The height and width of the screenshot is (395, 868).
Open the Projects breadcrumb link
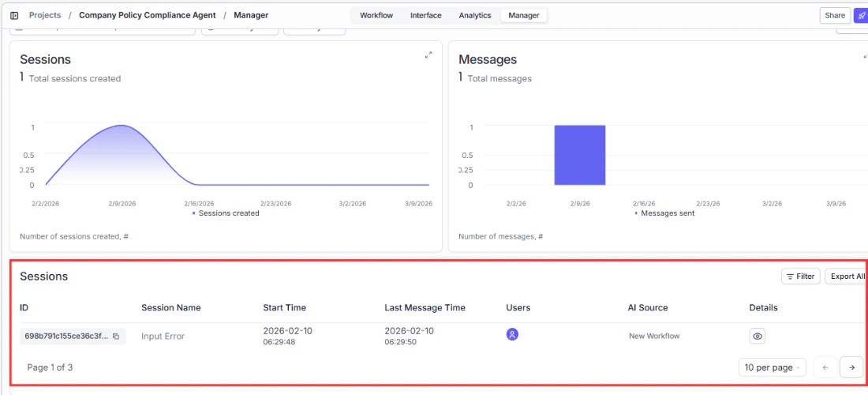click(x=45, y=15)
